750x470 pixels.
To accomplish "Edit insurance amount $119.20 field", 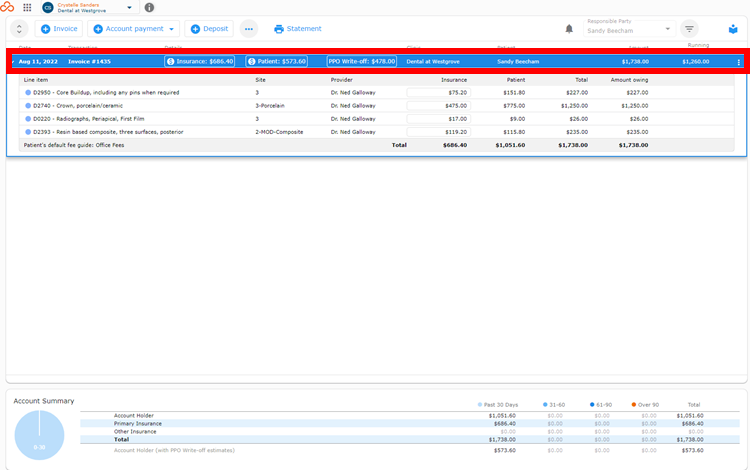I will (439, 132).
